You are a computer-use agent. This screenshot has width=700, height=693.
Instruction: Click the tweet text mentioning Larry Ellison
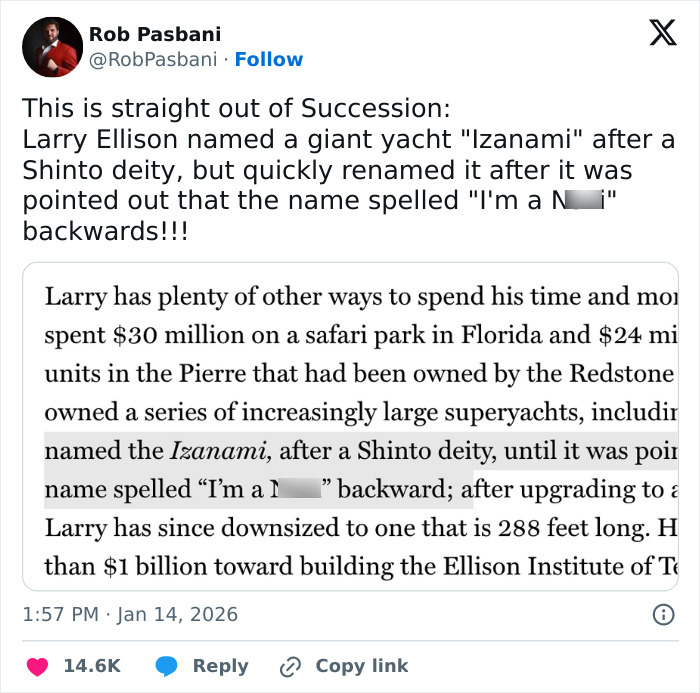pyautogui.click(x=350, y=139)
